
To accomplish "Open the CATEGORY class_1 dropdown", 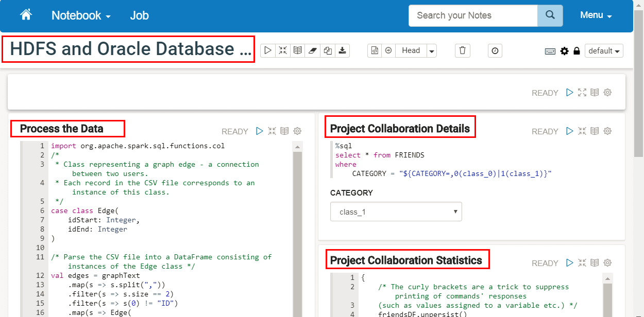I will [x=396, y=212].
